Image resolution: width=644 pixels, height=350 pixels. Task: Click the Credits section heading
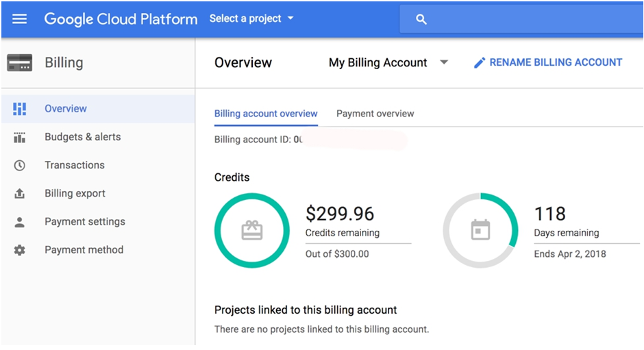232,177
